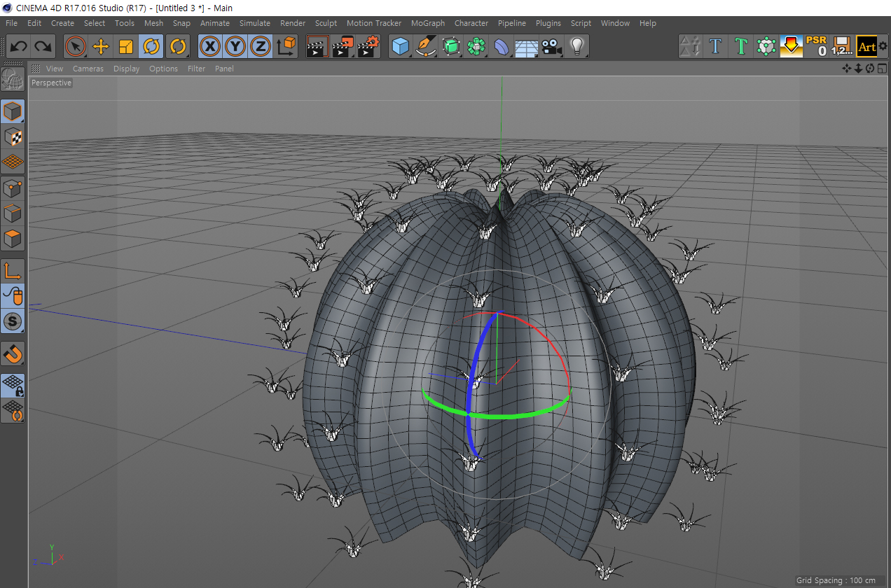Open the MoGraph menu
The height and width of the screenshot is (588, 891).
click(x=427, y=23)
